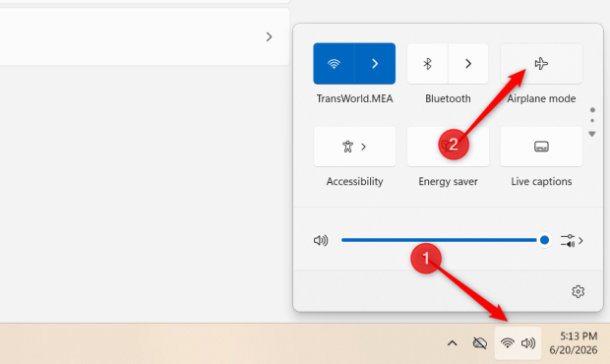Click the Bluetooth label text

448,98
